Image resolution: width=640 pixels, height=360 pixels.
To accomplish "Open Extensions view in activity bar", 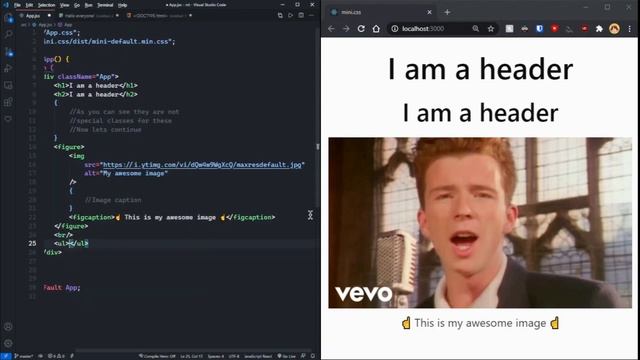I will pos(8,102).
